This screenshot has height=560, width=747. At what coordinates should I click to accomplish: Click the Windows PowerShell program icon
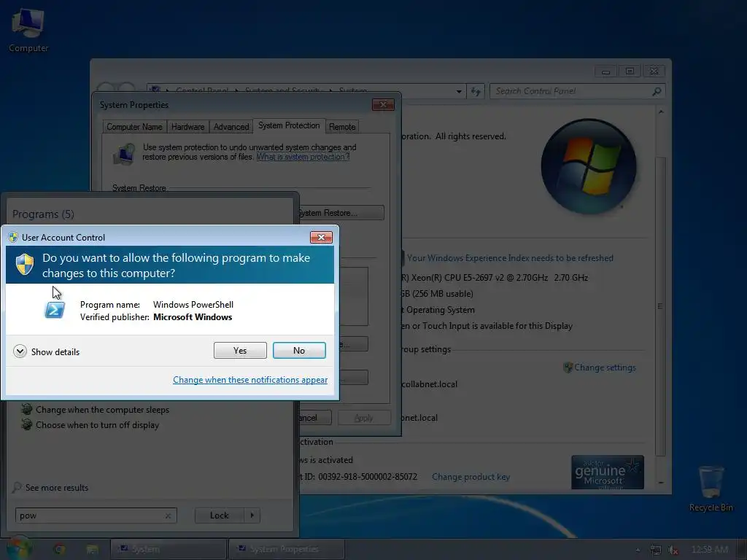click(54, 311)
